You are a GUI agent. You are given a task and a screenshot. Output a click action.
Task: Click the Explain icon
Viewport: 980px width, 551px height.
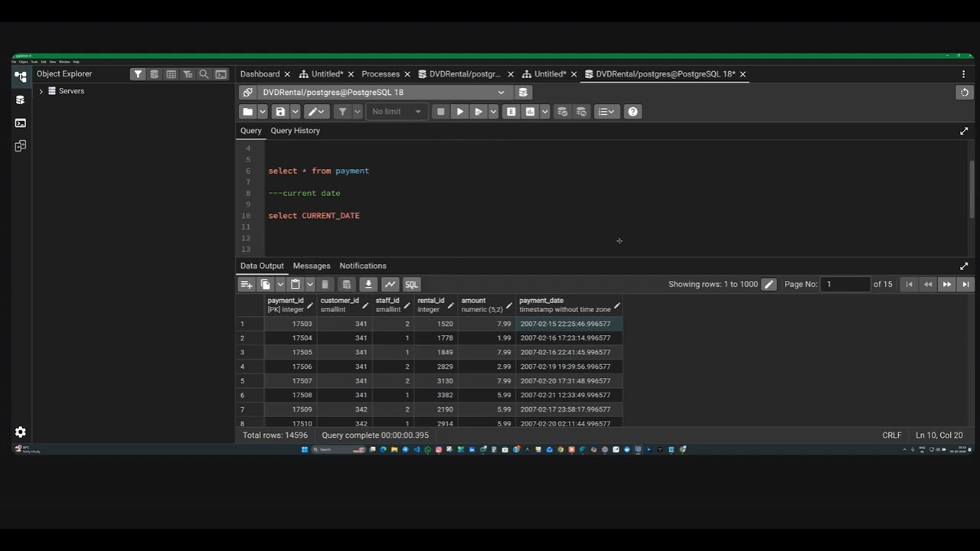tap(511, 112)
